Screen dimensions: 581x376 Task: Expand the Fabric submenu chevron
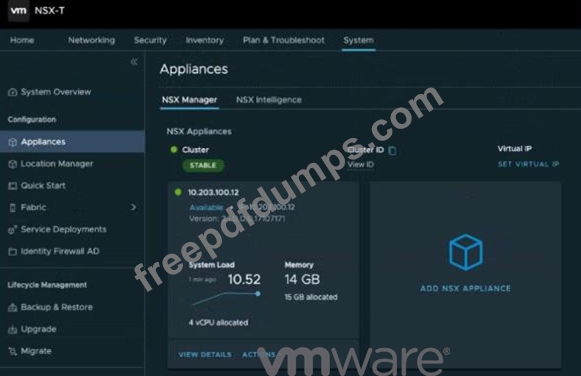pos(133,207)
